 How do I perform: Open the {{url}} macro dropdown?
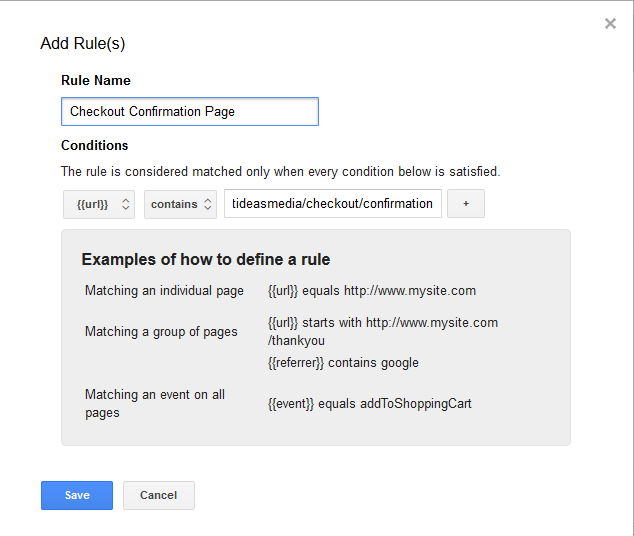click(x=99, y=204)
